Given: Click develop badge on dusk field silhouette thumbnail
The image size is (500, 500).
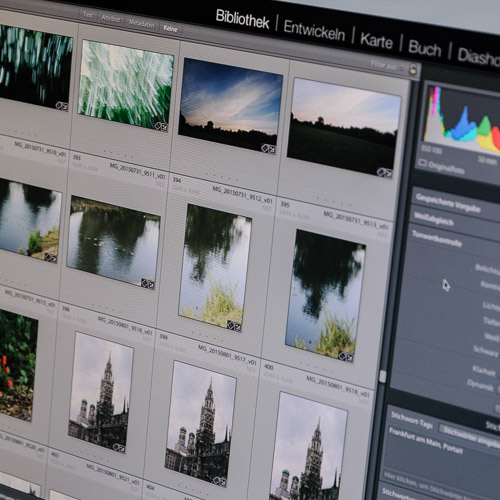Looking at the screenshot, I should click(389, 174).
